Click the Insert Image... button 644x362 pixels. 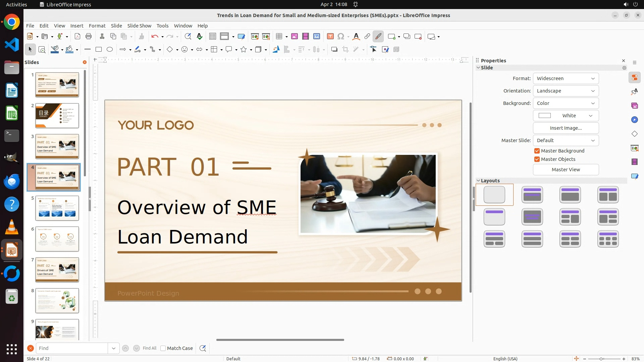566,128
